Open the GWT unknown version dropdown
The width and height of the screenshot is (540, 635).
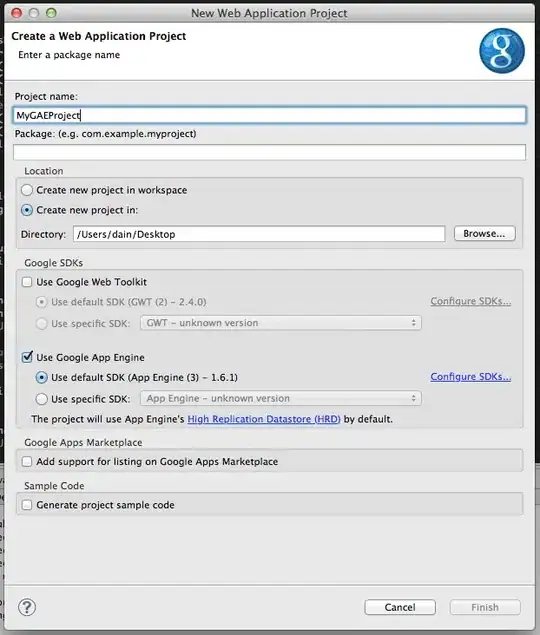[x=281, y=323]
